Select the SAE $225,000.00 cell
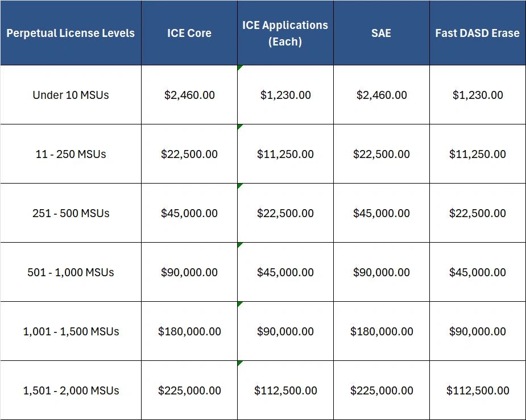This screenshot has height=420, width=526. (381, 390)
